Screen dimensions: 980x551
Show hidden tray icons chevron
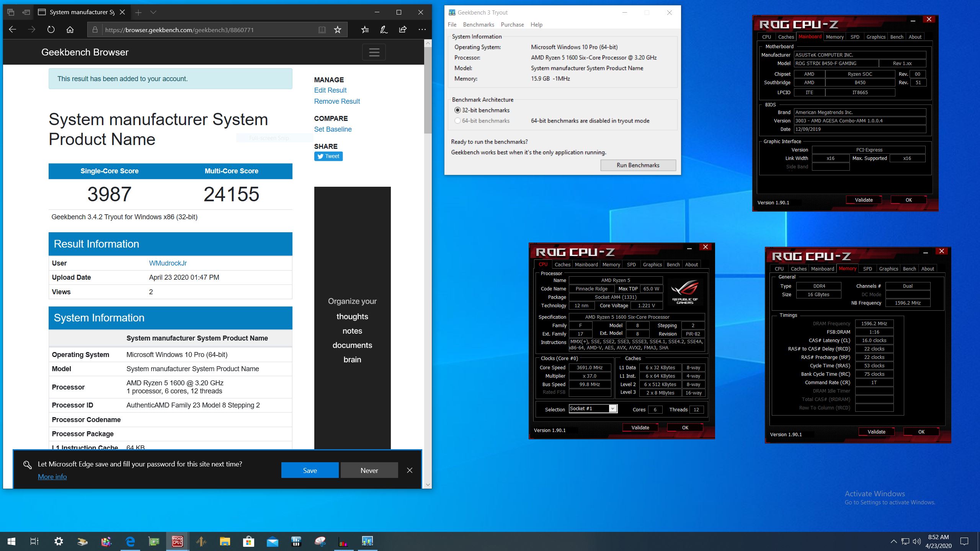point(893,541)
